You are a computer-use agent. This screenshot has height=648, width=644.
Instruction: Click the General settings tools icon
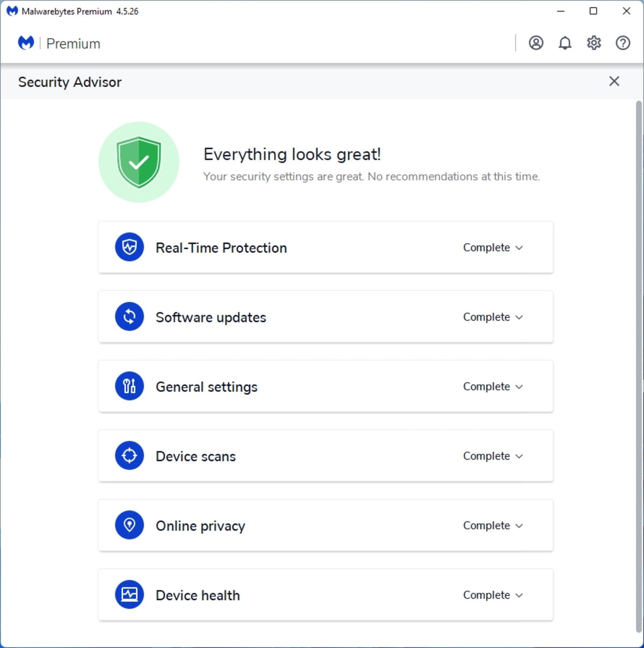tap(129, 386)
